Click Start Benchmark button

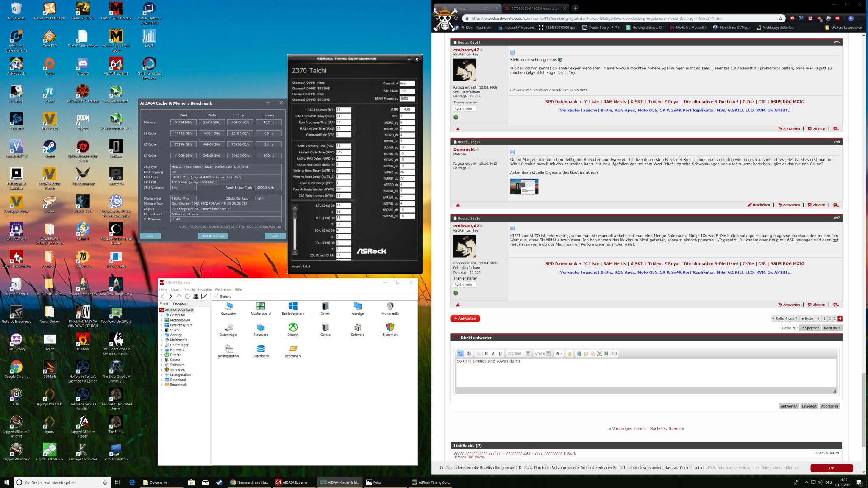[x=213, y=236]
